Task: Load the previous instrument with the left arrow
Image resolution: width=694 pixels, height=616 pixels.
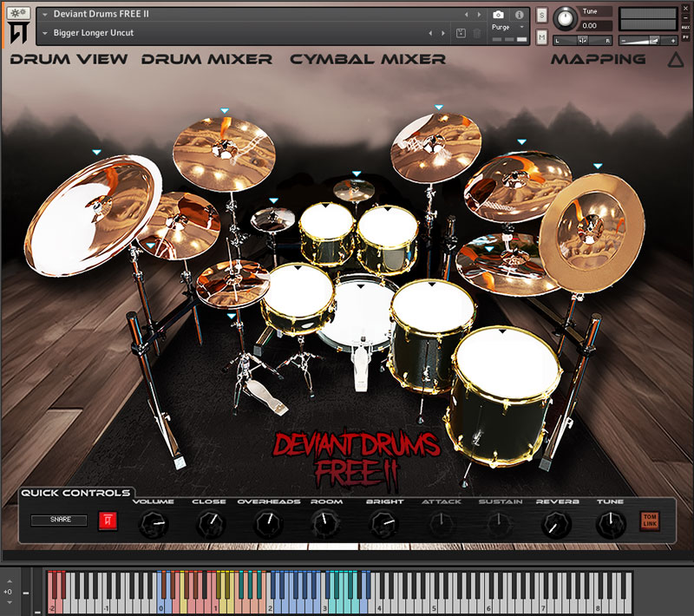Action: click(x=466, y=15)
